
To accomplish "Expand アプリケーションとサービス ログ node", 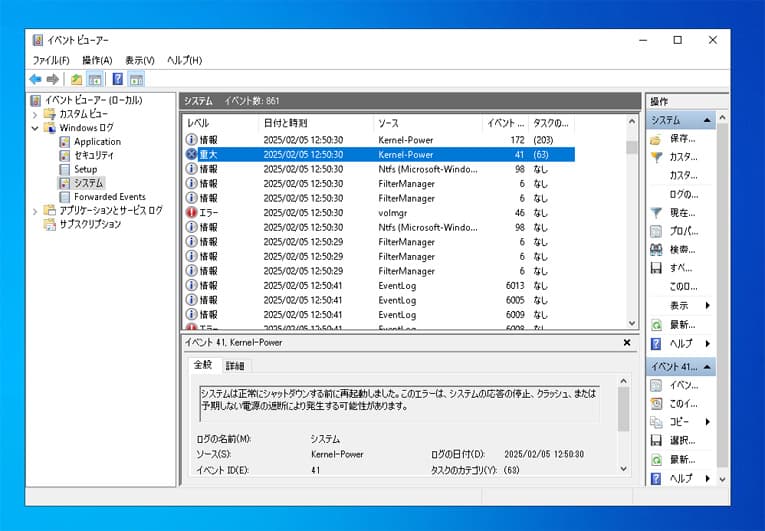I will pos(36,211).
